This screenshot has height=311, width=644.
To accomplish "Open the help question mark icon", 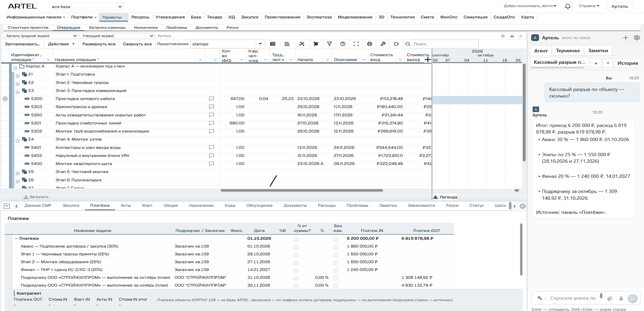I will click(x=343, y=44).
